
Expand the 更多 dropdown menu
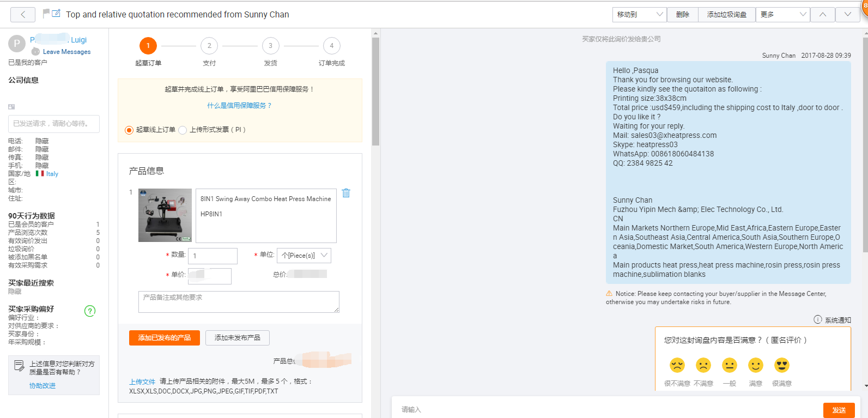tap(783, 15)
